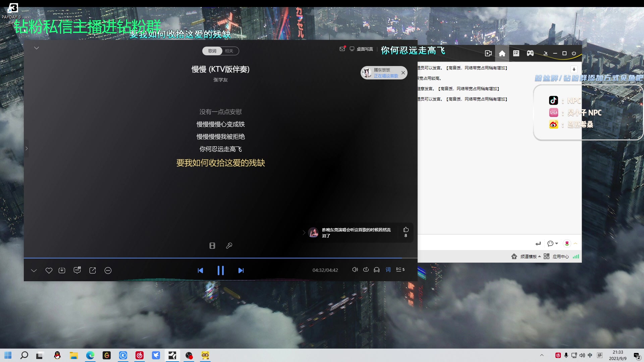Click the game controller icon in YY window

click(x=530, y=53)
